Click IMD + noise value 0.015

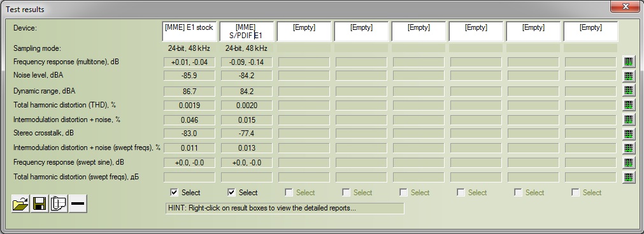(x=247, y=120)
